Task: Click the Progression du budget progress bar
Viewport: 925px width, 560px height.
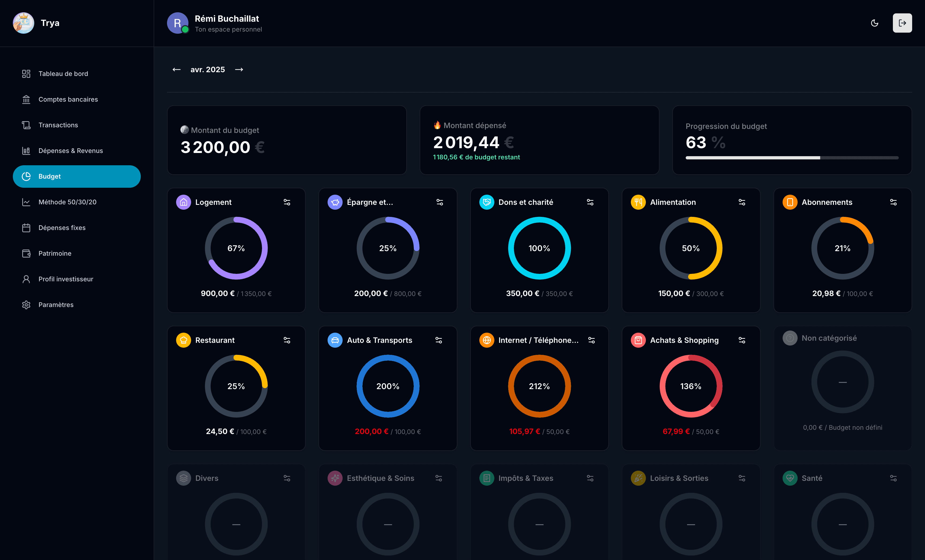Action: (x=792, y=158)
